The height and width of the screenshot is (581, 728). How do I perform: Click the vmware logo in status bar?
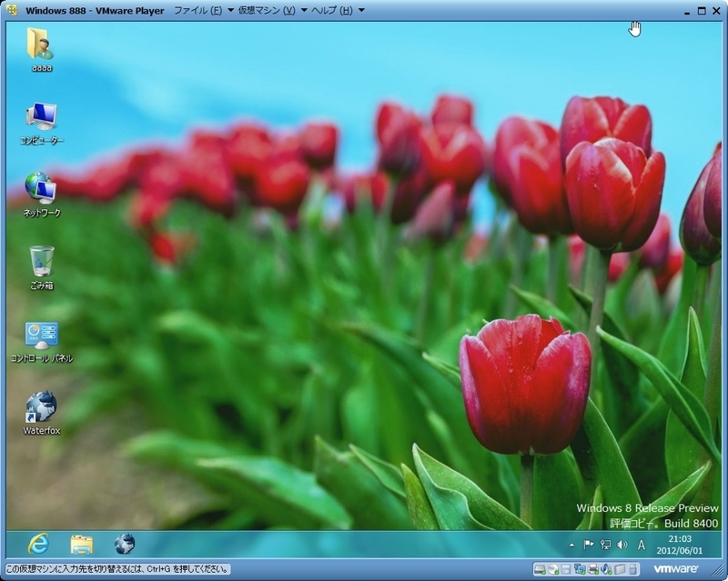[676, 569]
